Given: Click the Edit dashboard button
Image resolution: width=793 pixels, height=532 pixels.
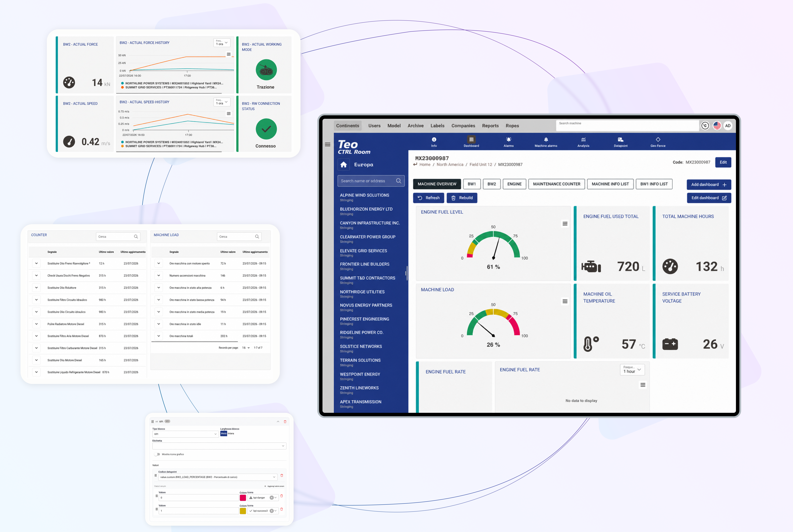Looking at the screenshot, I should pos(709,198).
